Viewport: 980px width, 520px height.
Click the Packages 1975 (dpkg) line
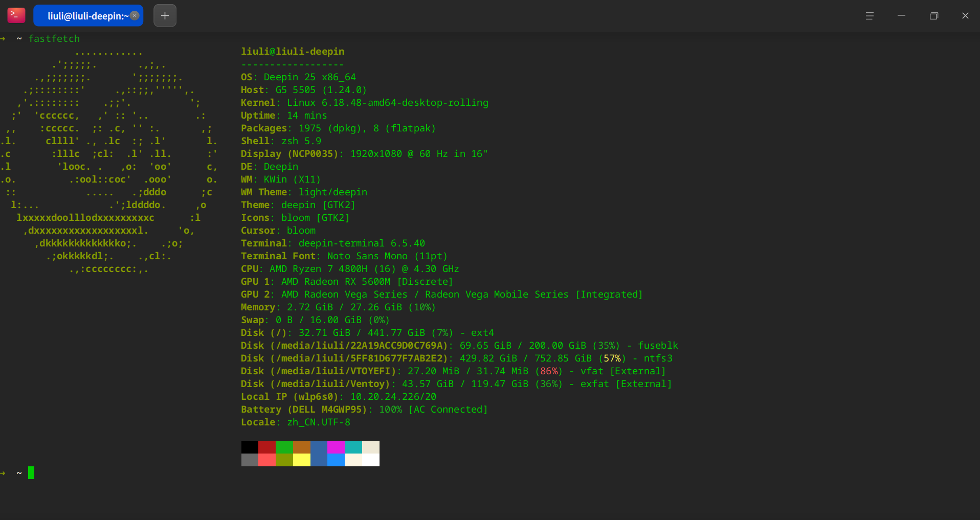pyautogui.click(x=338, y=128)
